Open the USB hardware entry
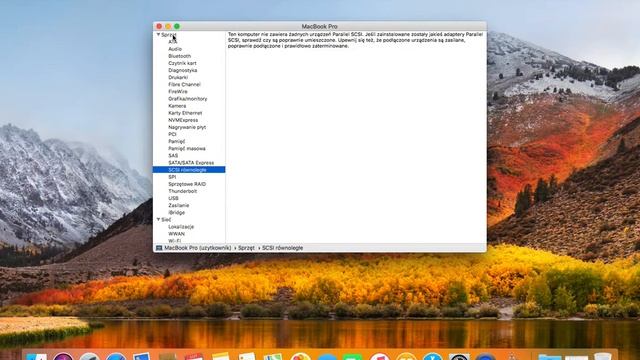The height and width of the screenshot is (360, 640). tap(173, 198)
